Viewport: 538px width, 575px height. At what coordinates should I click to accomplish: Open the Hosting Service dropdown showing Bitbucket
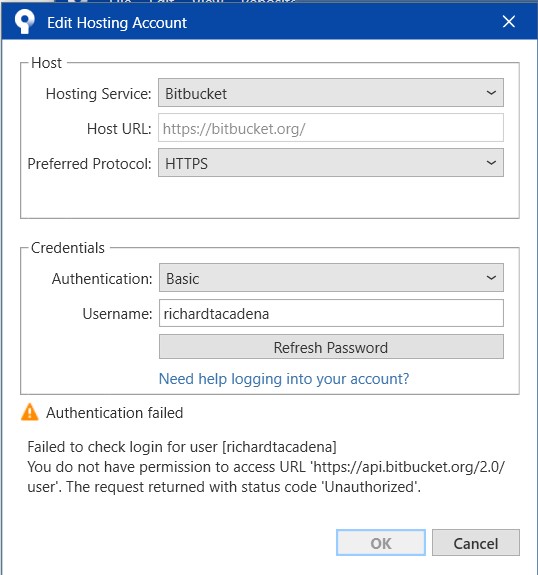tap(330, 93)
